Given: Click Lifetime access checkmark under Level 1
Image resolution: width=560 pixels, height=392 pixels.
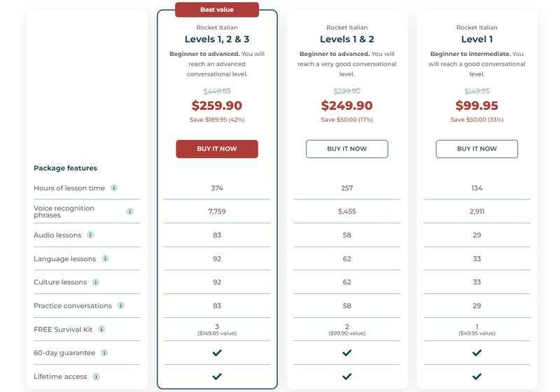Looking at the screenshot, I should (x=477, y=377).
